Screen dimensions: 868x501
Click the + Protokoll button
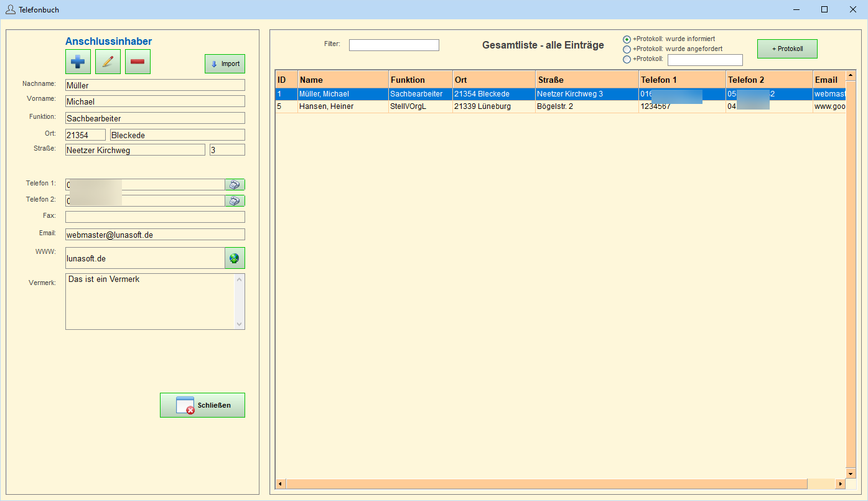786,49
